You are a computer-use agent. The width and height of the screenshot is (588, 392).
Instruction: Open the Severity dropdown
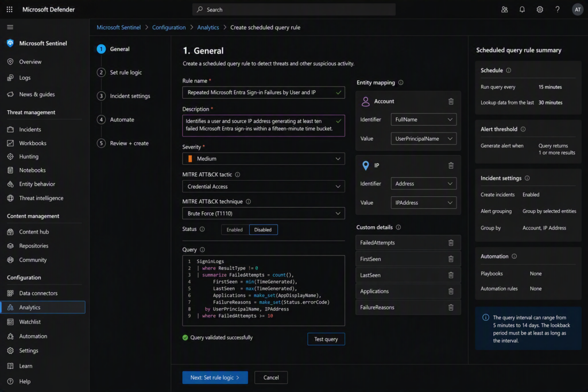[263, 159]
